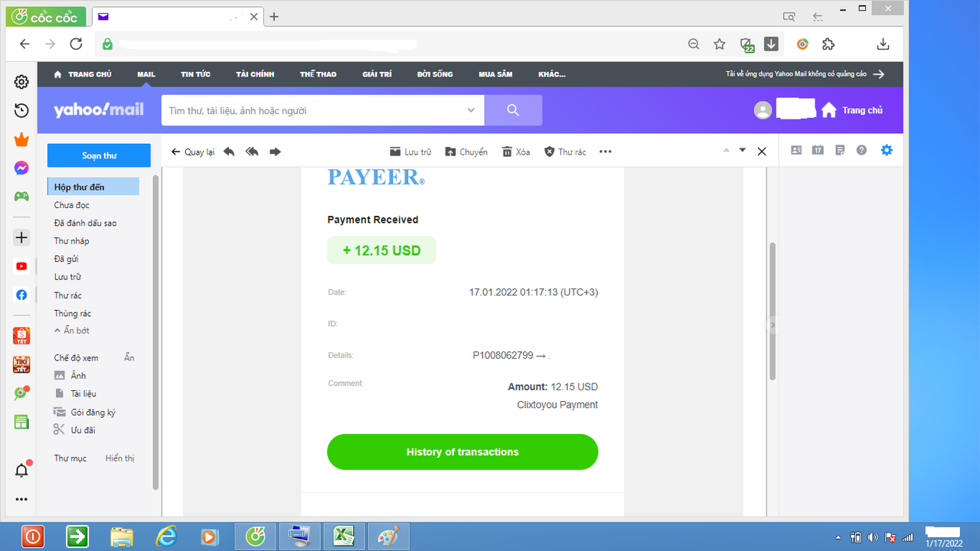The width and height of the screenshot is (980, 551).
Task: Move the email with Chuyển
Action: (x=466, y=152)
